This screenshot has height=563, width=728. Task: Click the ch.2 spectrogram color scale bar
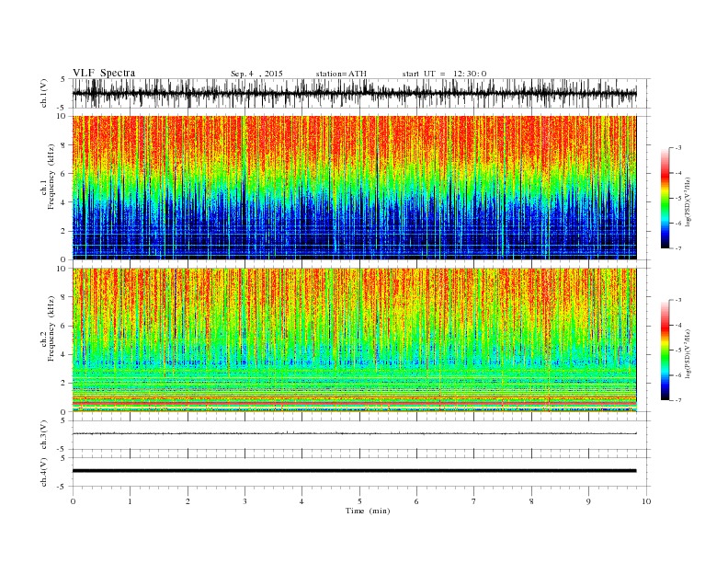[665, 350]
